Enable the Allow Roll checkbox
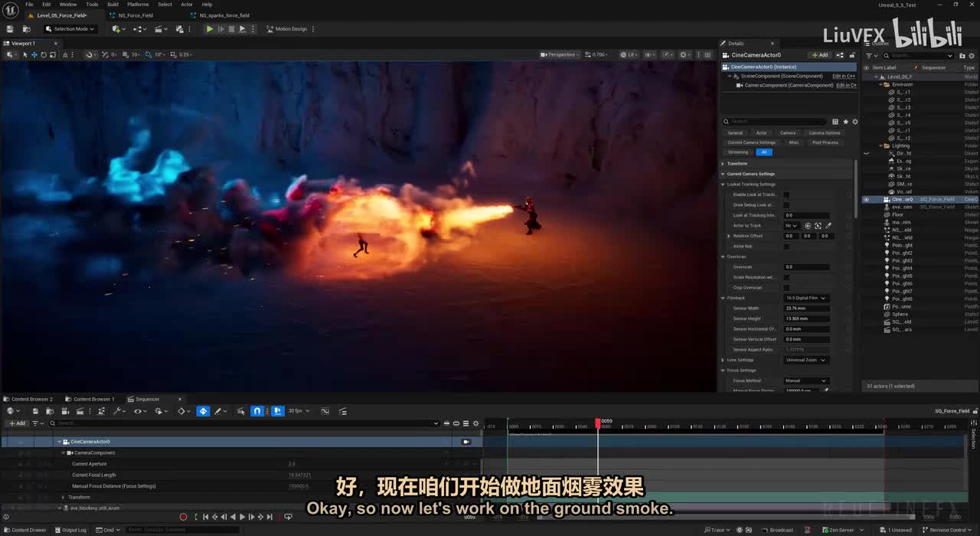 point(786,247)
